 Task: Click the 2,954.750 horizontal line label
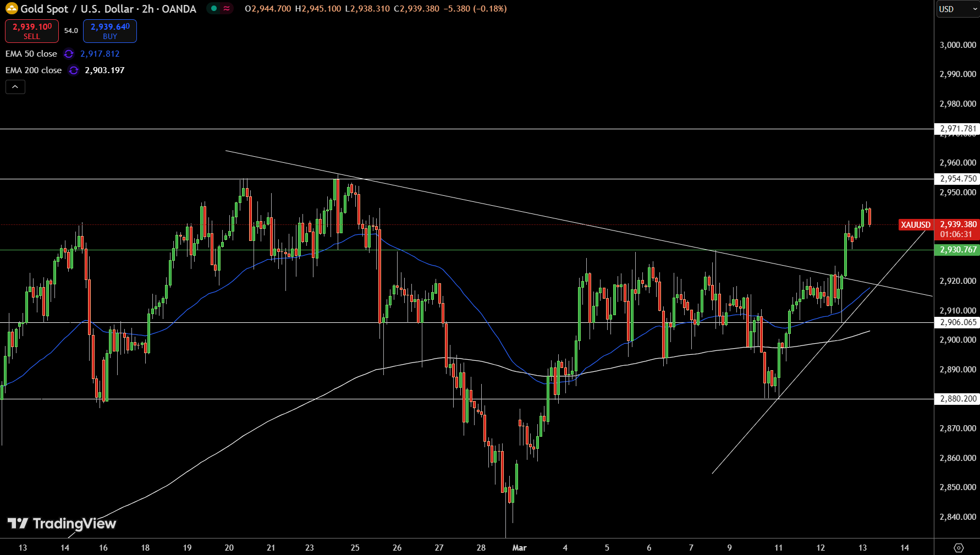[957, 179]
